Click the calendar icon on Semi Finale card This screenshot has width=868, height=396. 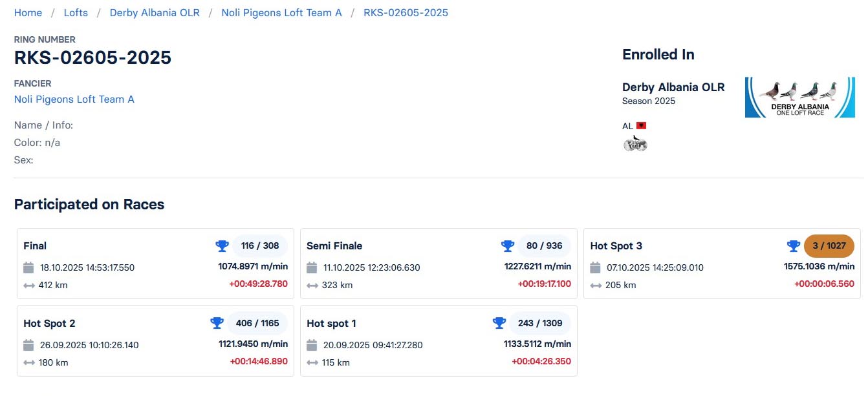point(312,267)
